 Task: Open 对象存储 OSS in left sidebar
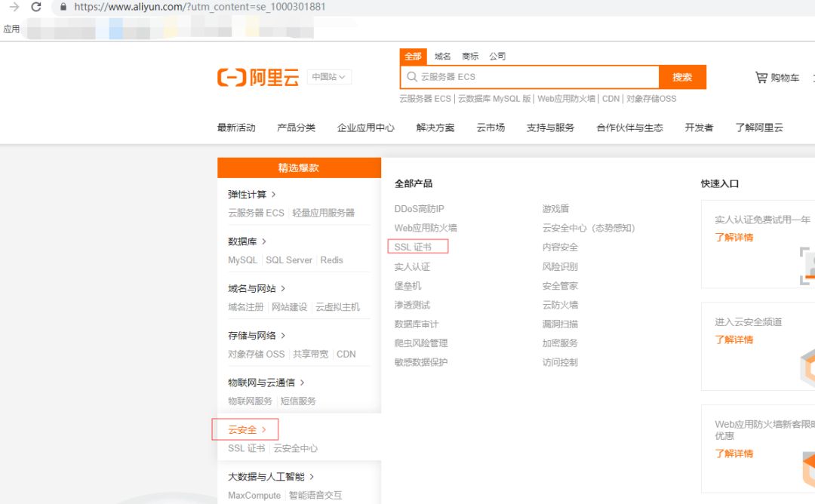coord(257,355)
